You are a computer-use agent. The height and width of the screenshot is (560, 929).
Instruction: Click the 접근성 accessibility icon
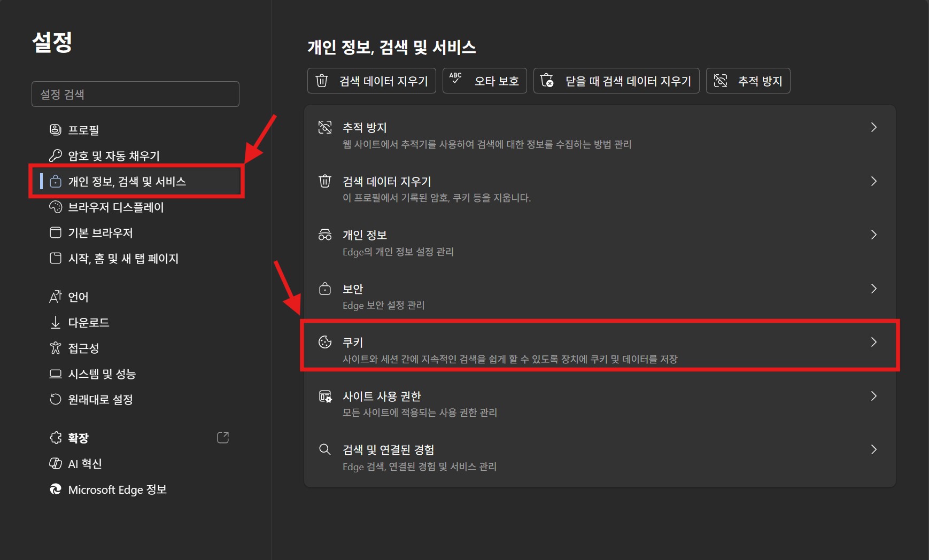55,348
